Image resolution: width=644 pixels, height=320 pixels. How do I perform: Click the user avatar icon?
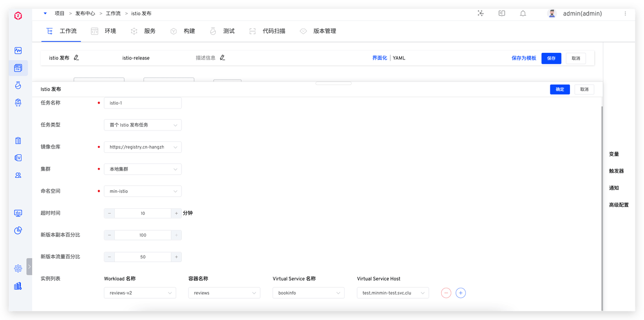552,14
